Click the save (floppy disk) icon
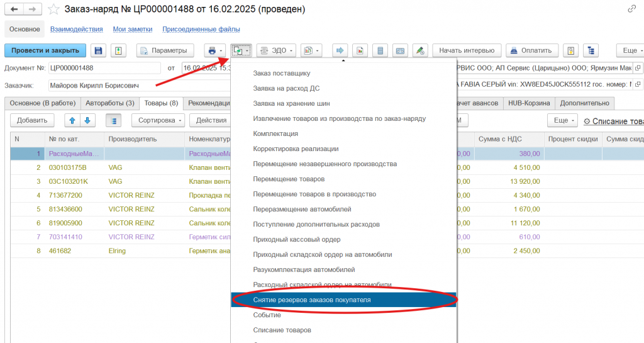644x343 pixels. click(x=98, y=50)
